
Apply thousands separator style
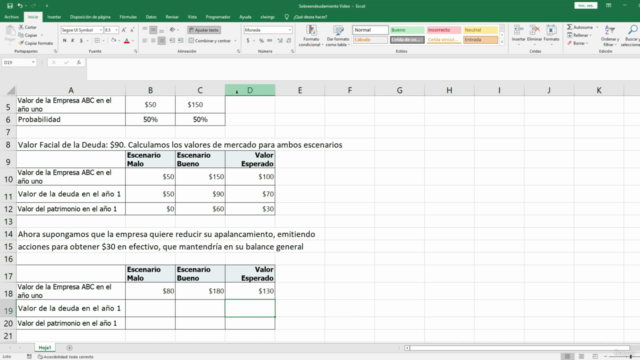click(x=270, y=40)
